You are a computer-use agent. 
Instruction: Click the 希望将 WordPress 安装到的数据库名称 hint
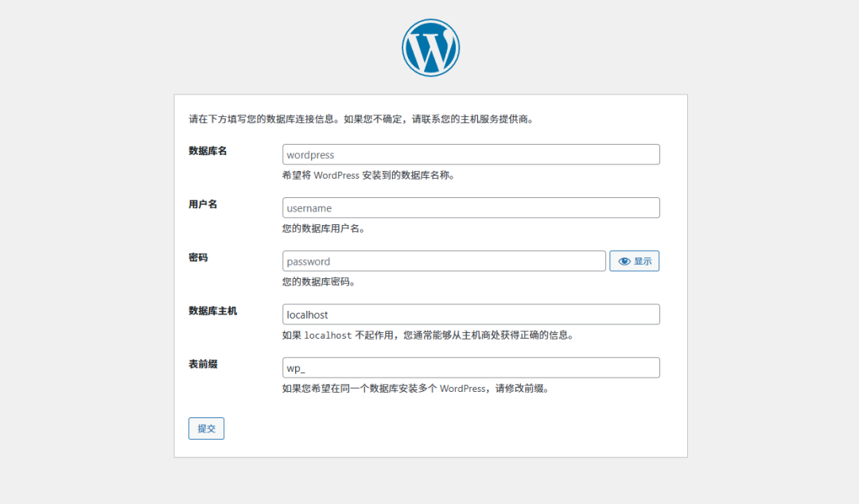[369, 175]
